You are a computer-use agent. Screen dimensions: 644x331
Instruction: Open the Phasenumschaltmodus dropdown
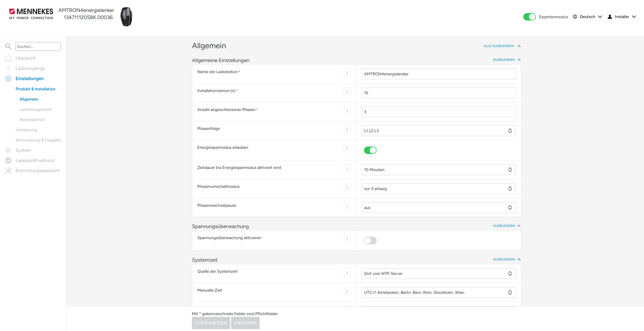439,189
